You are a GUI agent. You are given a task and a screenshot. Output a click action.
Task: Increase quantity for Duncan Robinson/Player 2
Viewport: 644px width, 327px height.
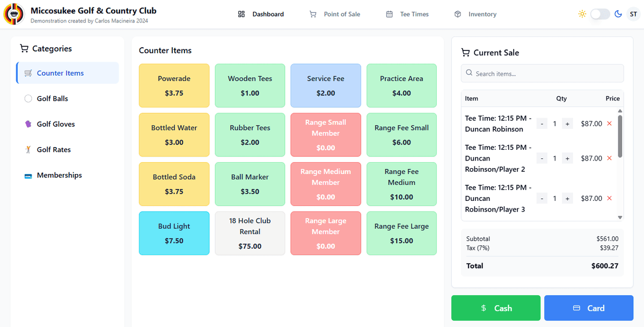point(567,158)
